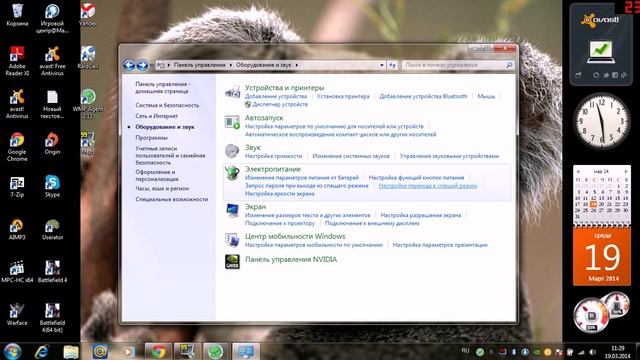640x360 pixels.
Task: Select the Battlefield 4 desktop icon
Action: [x=52, y=272]
